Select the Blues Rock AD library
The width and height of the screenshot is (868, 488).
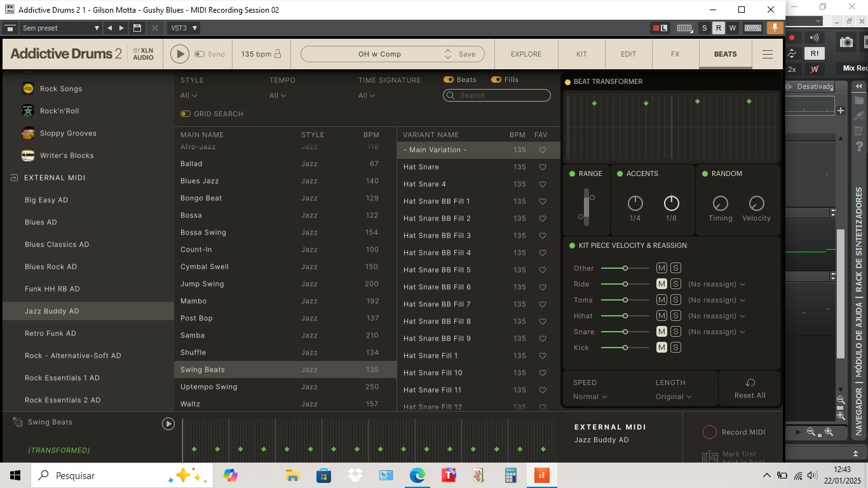click(x=51, y=267)
